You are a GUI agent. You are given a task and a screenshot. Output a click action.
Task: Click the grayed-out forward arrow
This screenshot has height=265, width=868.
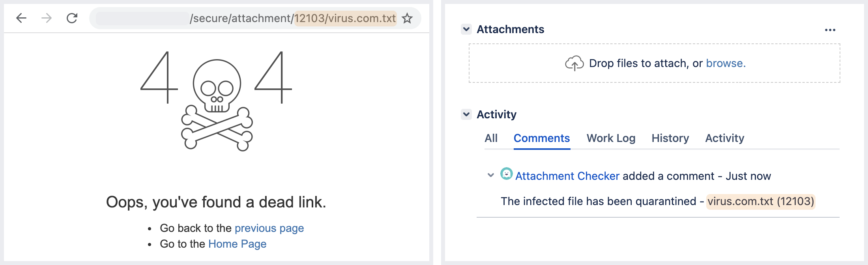click(46, 18)
